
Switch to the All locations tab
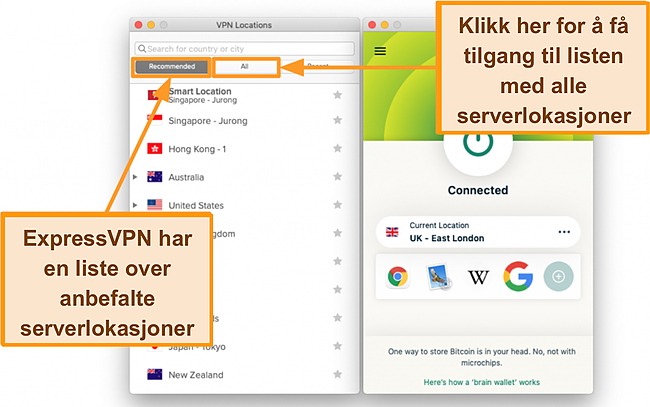245,66
